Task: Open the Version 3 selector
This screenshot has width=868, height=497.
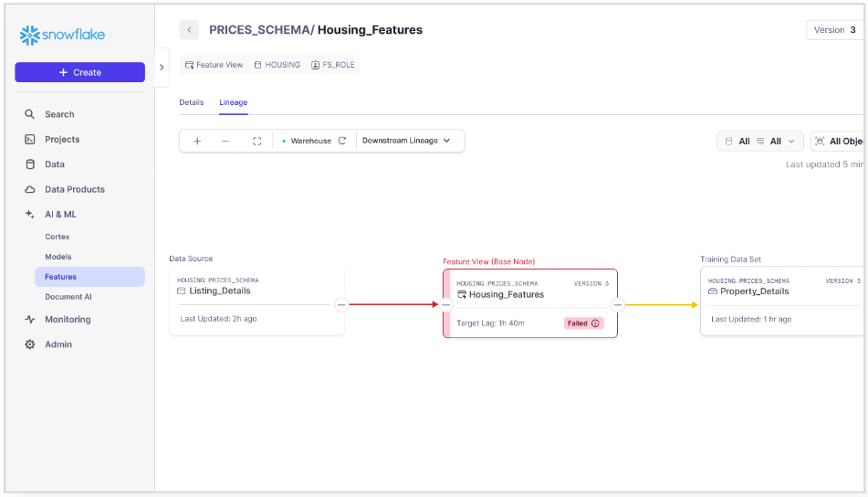Action: click(834, 30)
